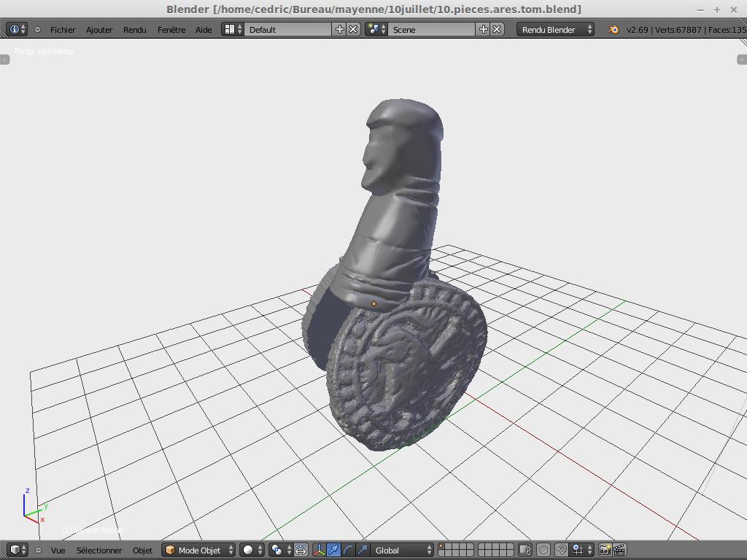Click the manipulate center points icon

point(301,550)
